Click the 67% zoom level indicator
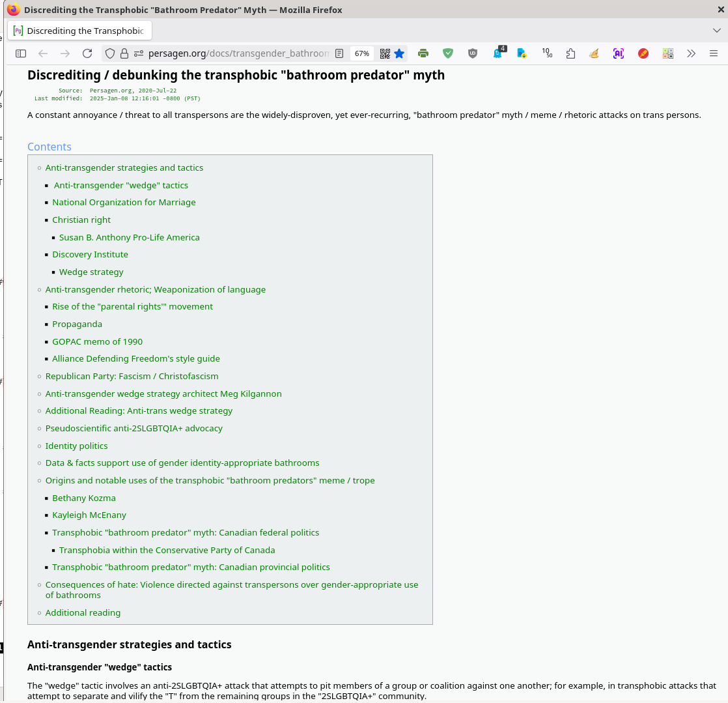Screen dimensions: 728x703 pyautogui.click(x=362, y=53)
